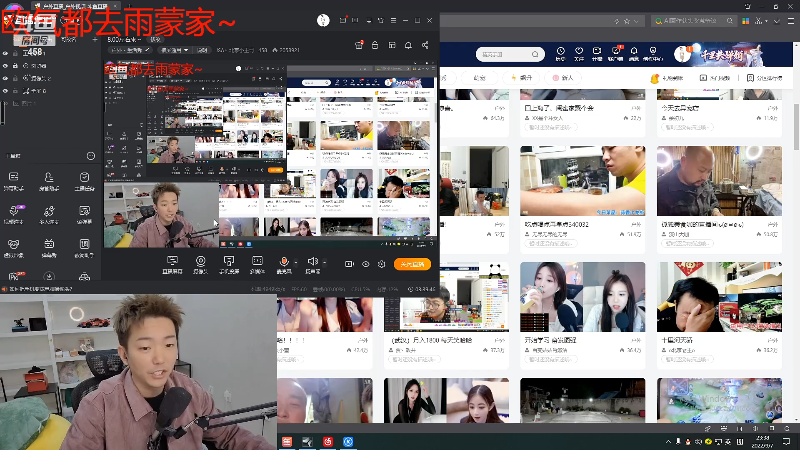The width and height of the screenshot is (800, 450).
Task: Open followed channels via the heart icon
Action: coord(579,54)
